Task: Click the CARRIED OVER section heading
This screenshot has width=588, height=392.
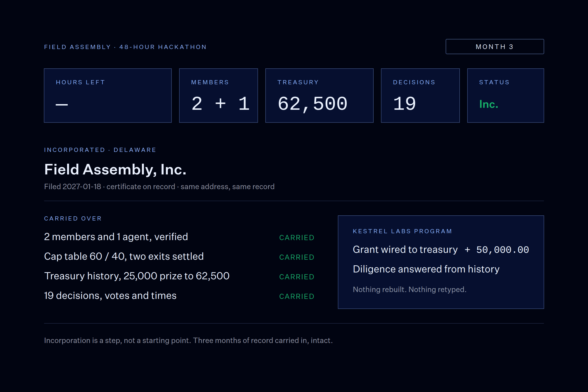Action: pyautogui.click(x=73, y=219)
